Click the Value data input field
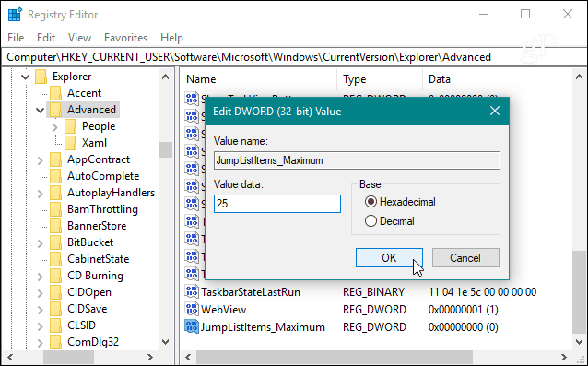 click(277, 204)
